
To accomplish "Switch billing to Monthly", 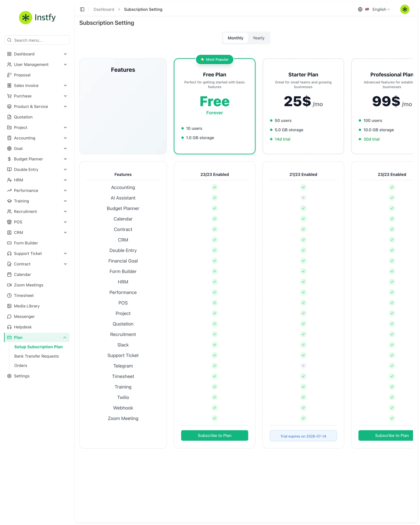I will coord(235,38).
